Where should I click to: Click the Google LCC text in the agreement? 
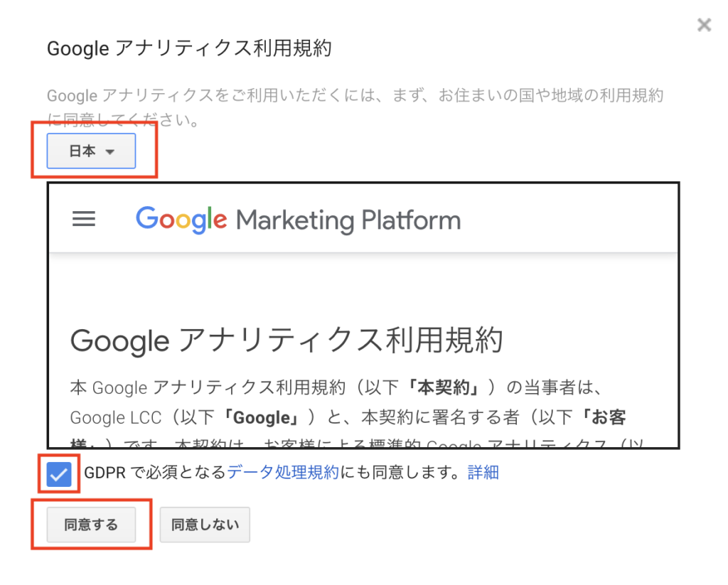(x=116, y=417)
